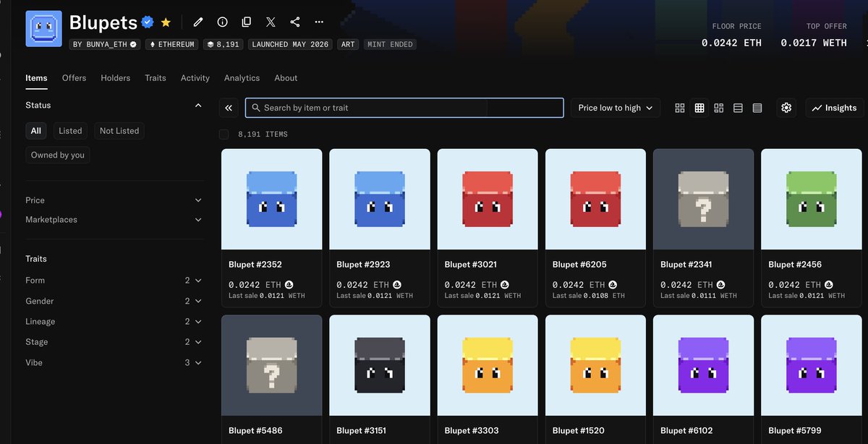868x444 pixels.
Task: Click the Blupet #6205 title text
Action: 578,265
